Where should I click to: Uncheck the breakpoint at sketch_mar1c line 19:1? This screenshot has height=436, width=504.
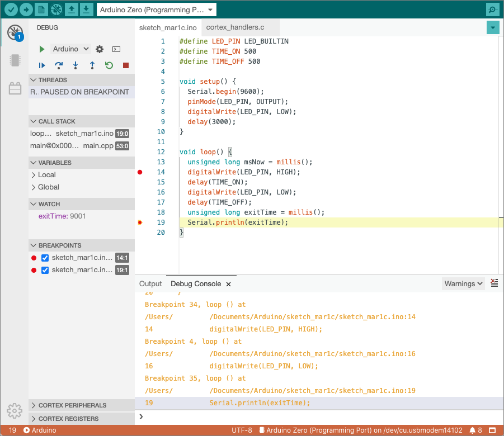click(x=45, y=270)
